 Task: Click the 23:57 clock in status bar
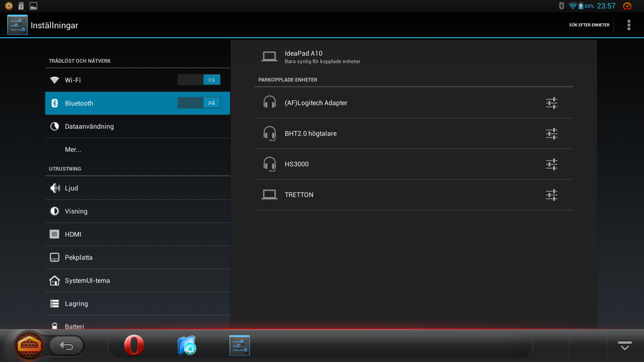click(606, 6)
